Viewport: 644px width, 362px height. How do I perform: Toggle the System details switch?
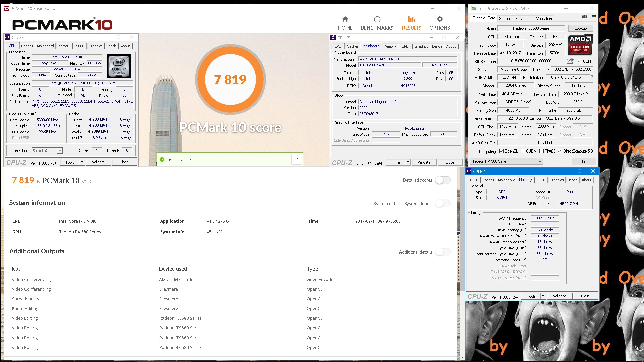pyautogui.click(x=443, y=204)
